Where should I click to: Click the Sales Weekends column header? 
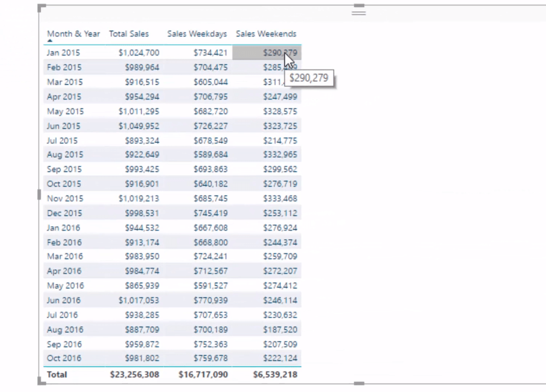click(x=266, y=34)
